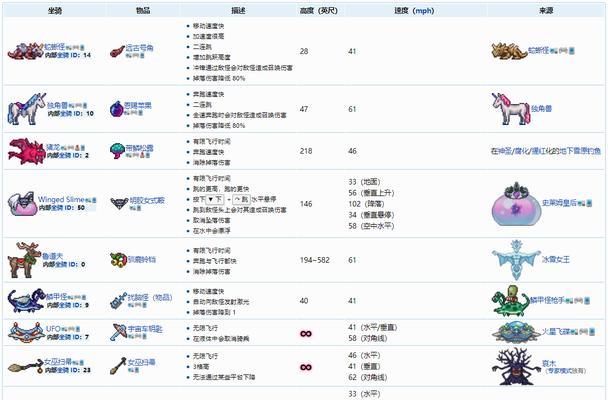Click the height value 218 for 猪龙
The image size is (608, 400).
(306, 151)
